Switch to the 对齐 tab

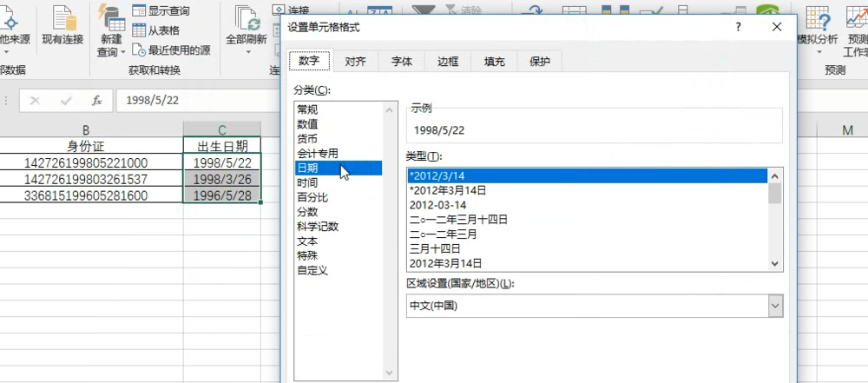point(355,62)
